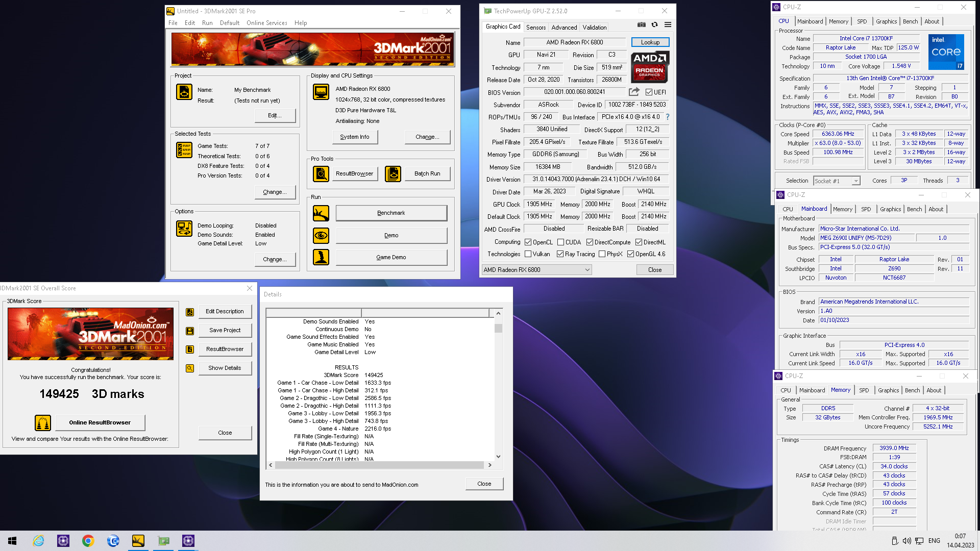
Task: Click the System Info button
Action: pos(355,137)
